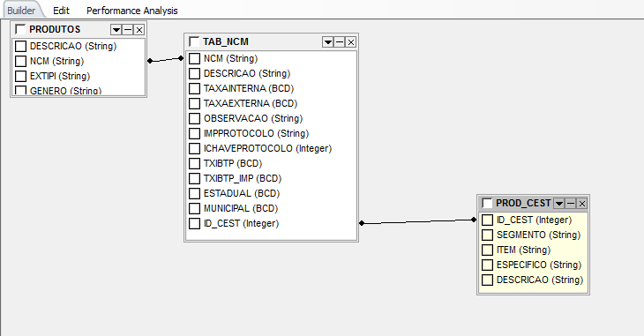
Task: Check TAXAINTERNA (BCD) field
Action: pos(194,88)
